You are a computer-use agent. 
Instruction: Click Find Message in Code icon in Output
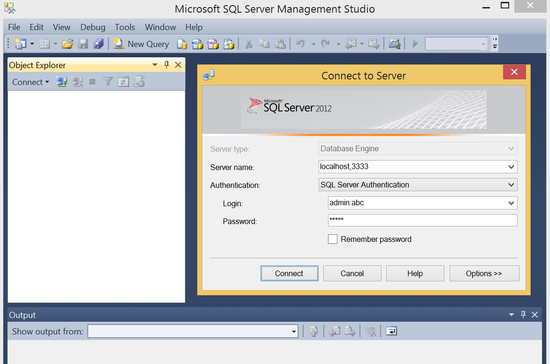click(314, 331)
